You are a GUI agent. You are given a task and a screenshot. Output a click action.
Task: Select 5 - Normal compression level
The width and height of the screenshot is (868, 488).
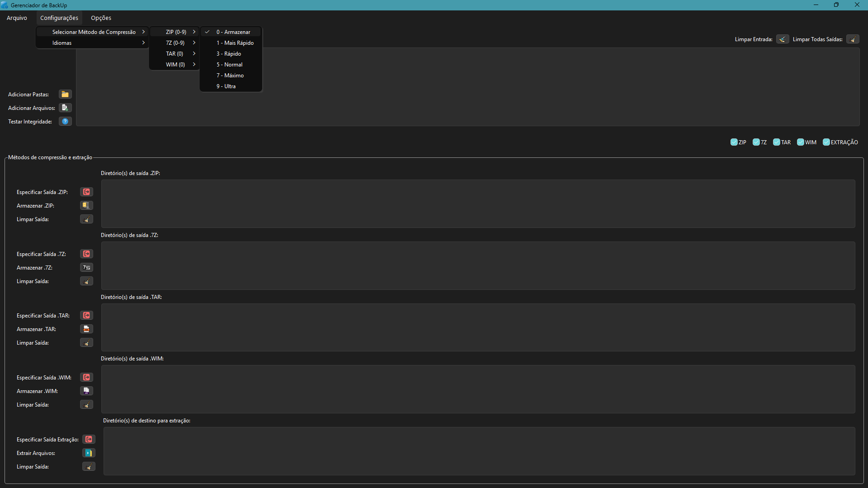(231, 64)
